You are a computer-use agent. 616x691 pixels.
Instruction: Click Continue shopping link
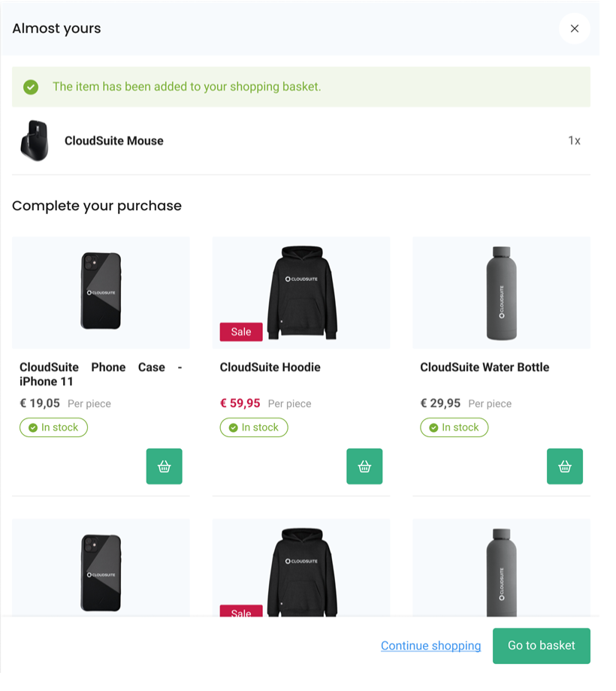point(430,646)
